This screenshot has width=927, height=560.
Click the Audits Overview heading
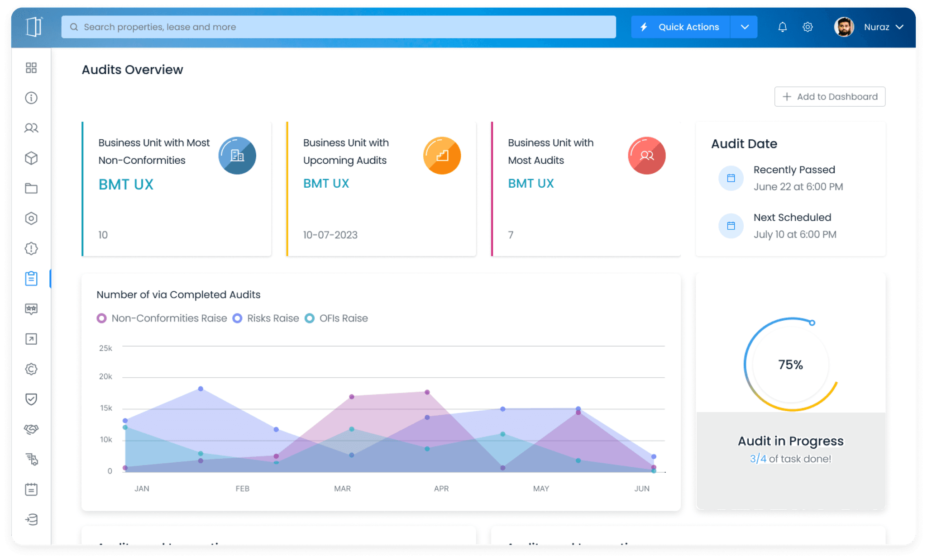pyautogui.click(x=132, y=70)
